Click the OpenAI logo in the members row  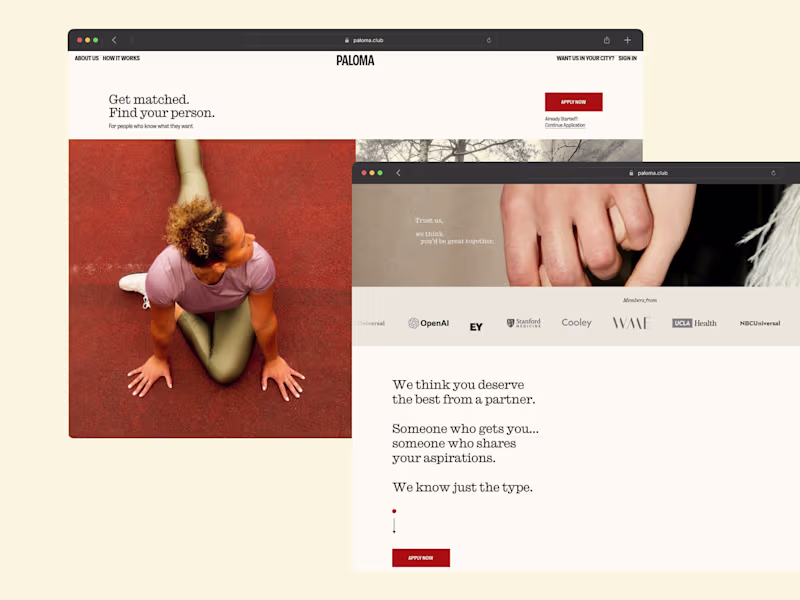click(x=429, y=323)
